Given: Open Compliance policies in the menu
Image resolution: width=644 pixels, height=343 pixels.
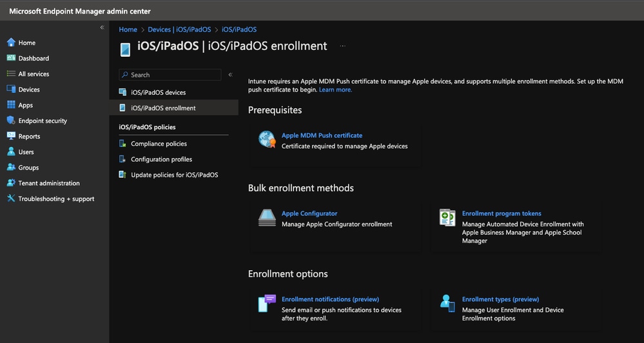Looking at the screenshot, I should (x=159, y=144).
